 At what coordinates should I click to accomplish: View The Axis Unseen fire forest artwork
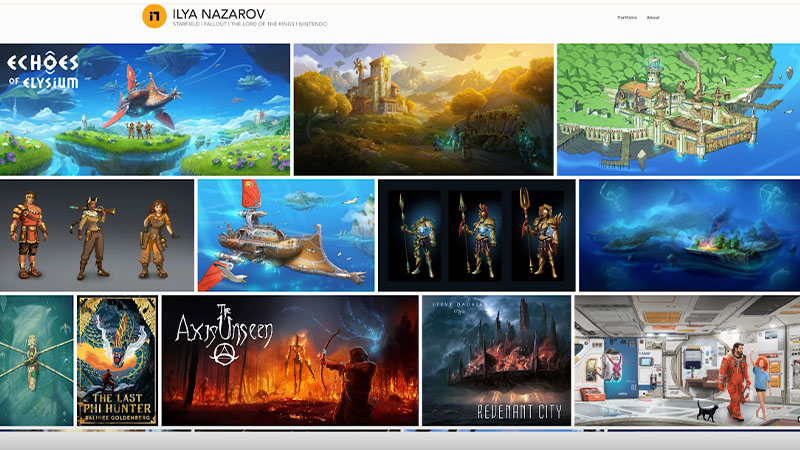[290, 360]
